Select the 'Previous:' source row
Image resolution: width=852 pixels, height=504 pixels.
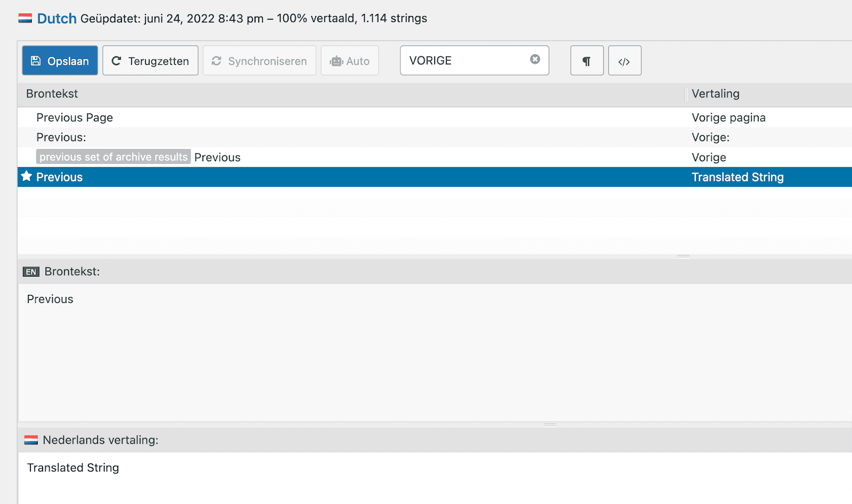click(435, 137)
